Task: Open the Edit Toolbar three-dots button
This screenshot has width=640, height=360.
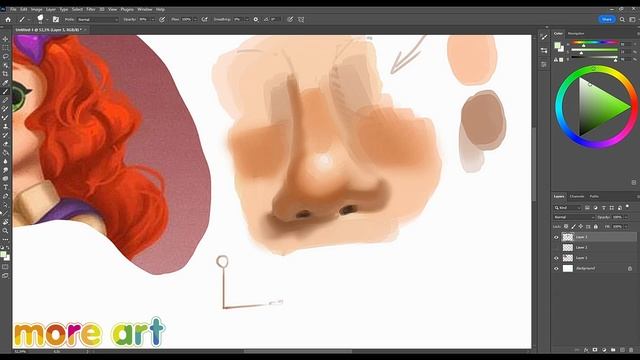Action: click(x=5, y=240)
